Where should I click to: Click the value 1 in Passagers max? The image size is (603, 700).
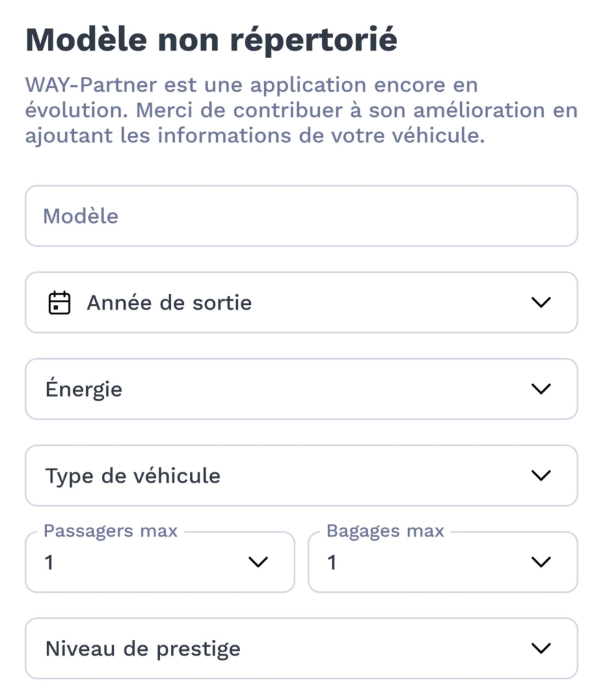point(49,563)
